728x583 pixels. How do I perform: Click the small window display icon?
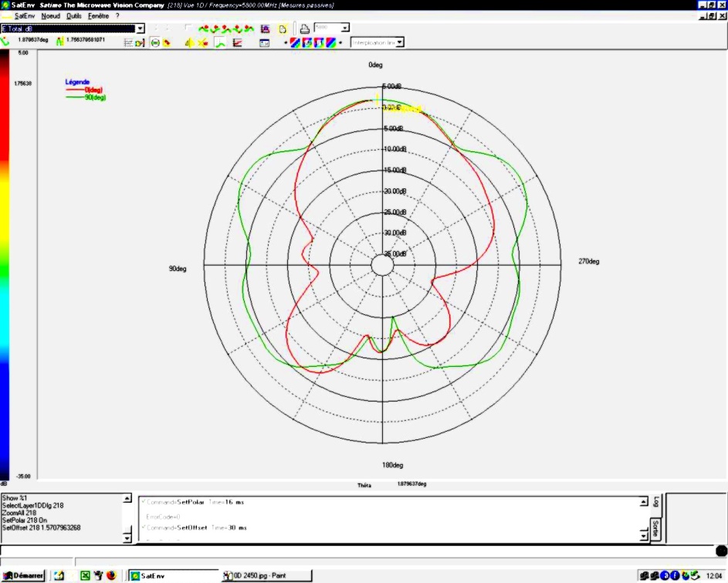(264, 42)
